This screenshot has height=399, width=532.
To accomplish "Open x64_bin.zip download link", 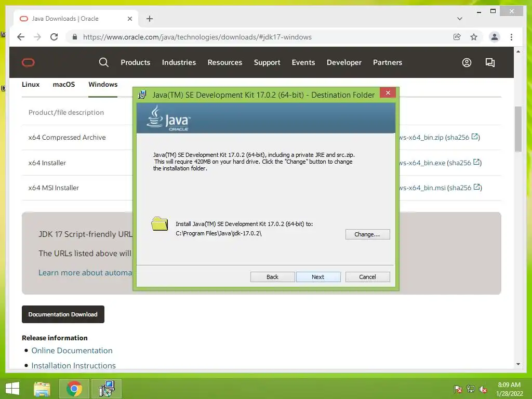I will pos(421,137).
